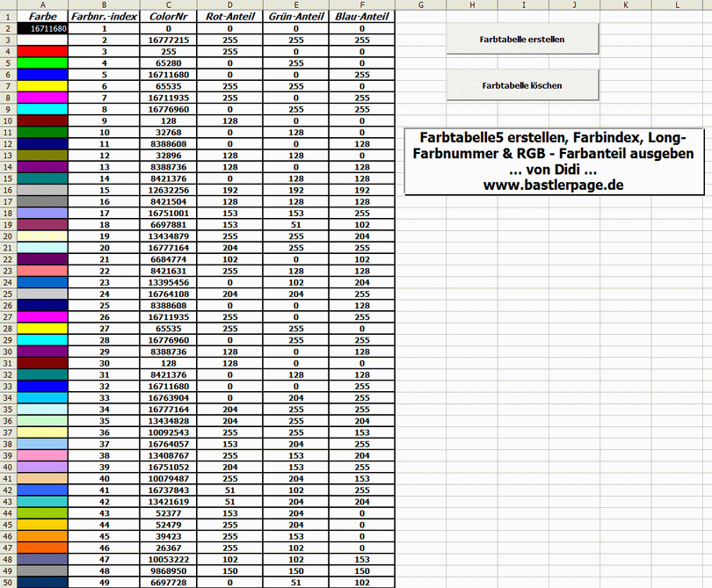This screenshot has height=588, width=712.
Task: Select column A header
Action: pos(43,5)
